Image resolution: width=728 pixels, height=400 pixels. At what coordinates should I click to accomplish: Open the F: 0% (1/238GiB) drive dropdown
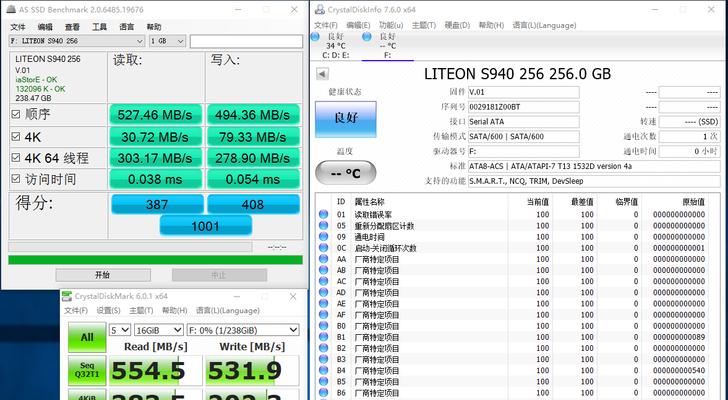point(243,330)
